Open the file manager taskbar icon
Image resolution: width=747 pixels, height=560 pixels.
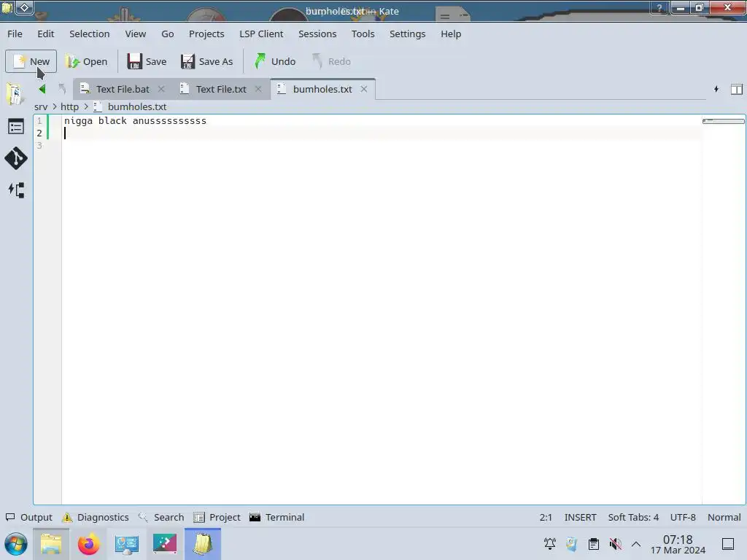[51, 544]
